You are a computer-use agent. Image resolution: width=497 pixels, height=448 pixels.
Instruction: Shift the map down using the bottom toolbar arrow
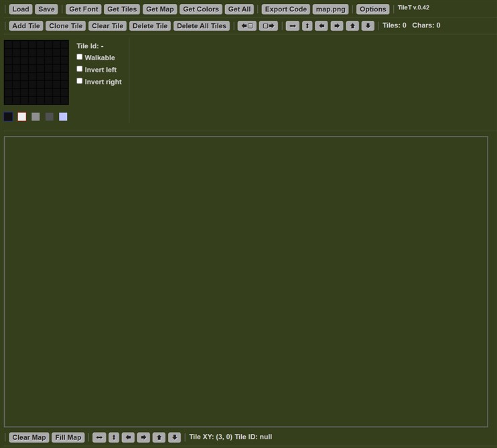(x=174, y=437)
